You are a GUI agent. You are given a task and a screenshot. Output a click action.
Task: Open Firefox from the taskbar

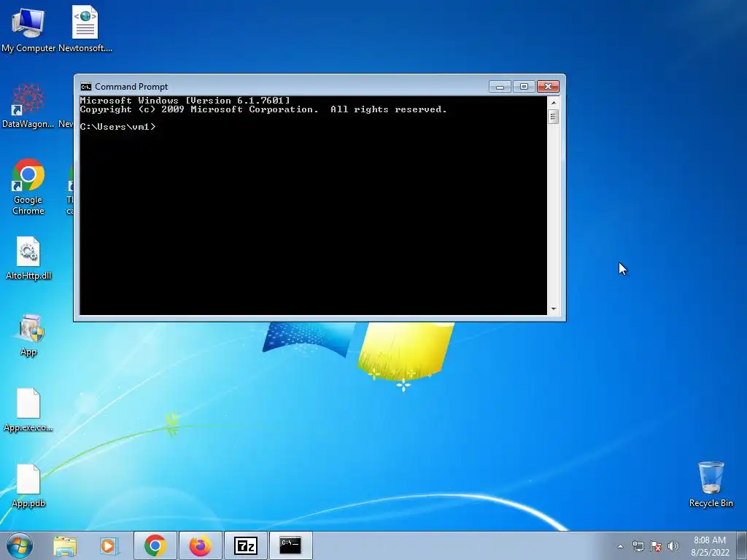(x=200, y=545)
